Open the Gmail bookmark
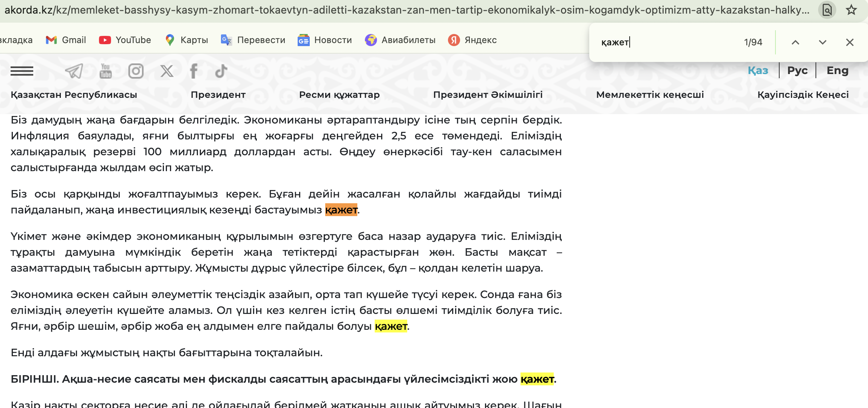 click(66, 40)
